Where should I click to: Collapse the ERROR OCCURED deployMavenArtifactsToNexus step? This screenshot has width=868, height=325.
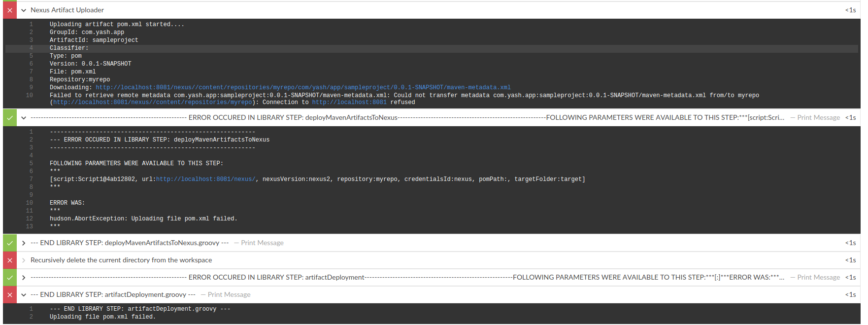(x=24, y=117)
